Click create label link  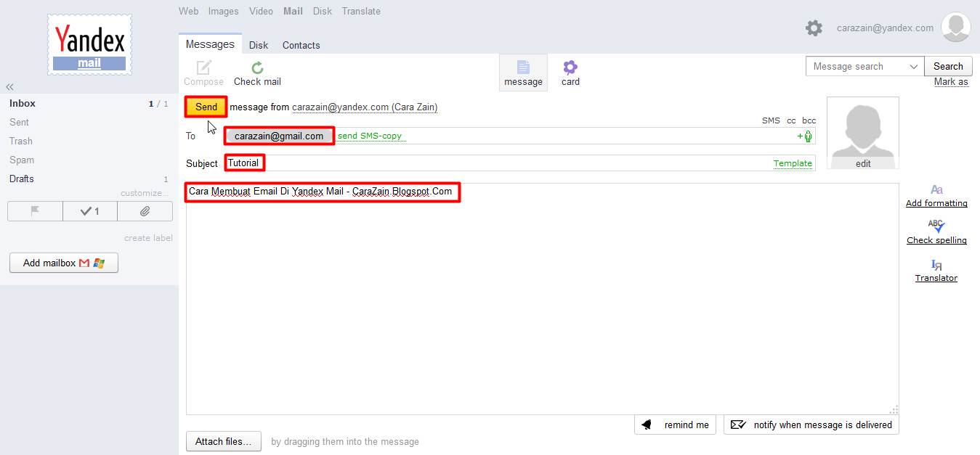click(148, 238)
